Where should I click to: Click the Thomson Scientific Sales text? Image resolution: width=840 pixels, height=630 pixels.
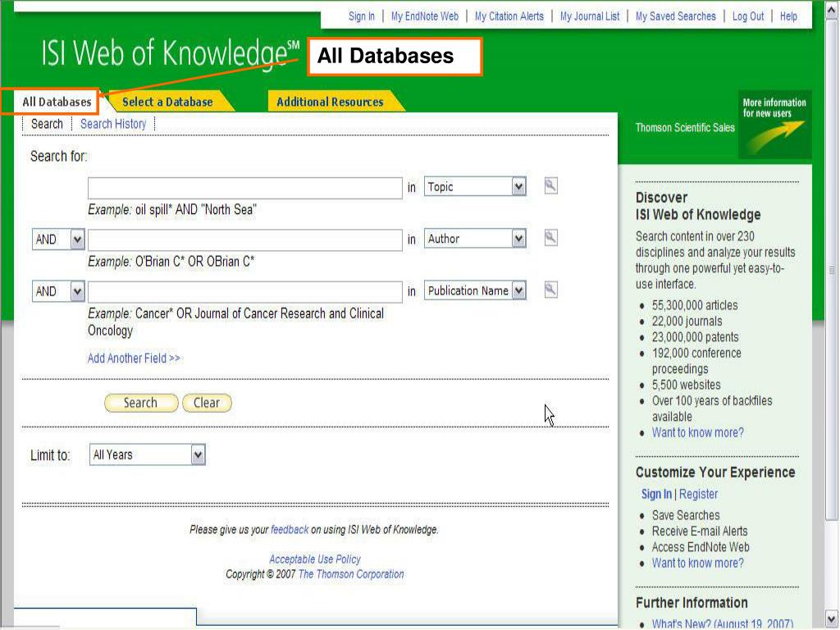point(685,127)
